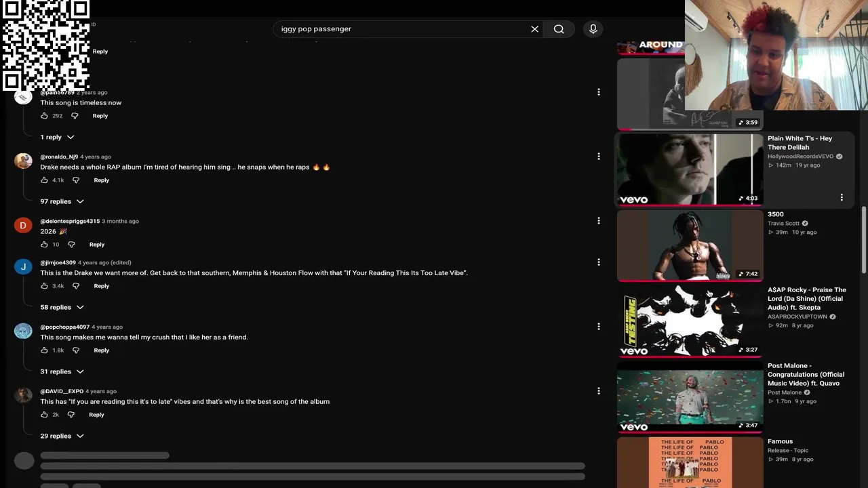
Task: Dislike the '2026' comment
Action: tap(71, 245)
